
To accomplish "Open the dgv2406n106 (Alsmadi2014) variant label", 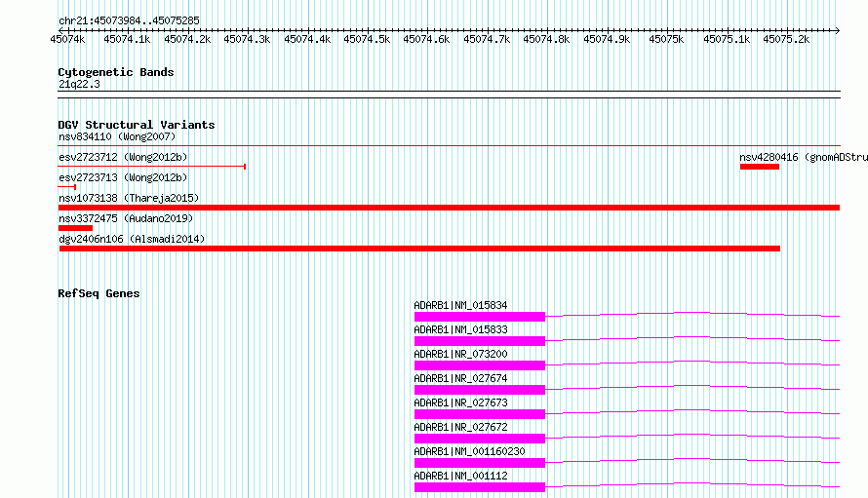I will point(132,239).
